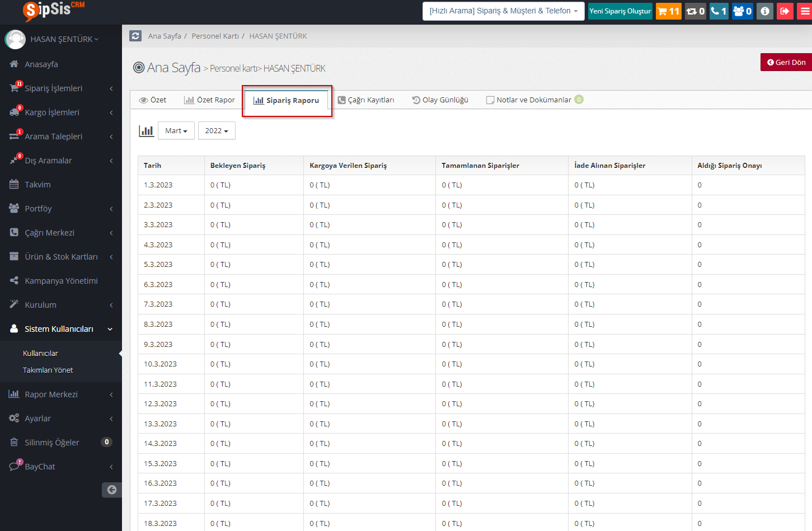Open the quick search Sipariş & Müşteri dropdown
Viewport: 812px width, 531px height.
tap(503, 11)
